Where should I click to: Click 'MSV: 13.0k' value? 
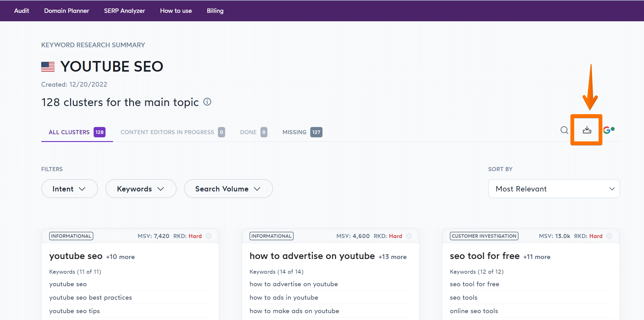coord(554,236)
